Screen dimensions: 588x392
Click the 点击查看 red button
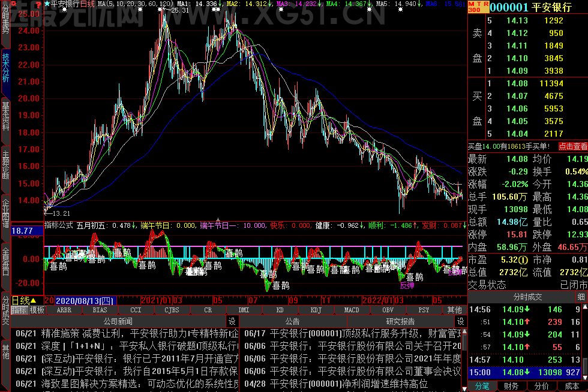coord(572,146)
